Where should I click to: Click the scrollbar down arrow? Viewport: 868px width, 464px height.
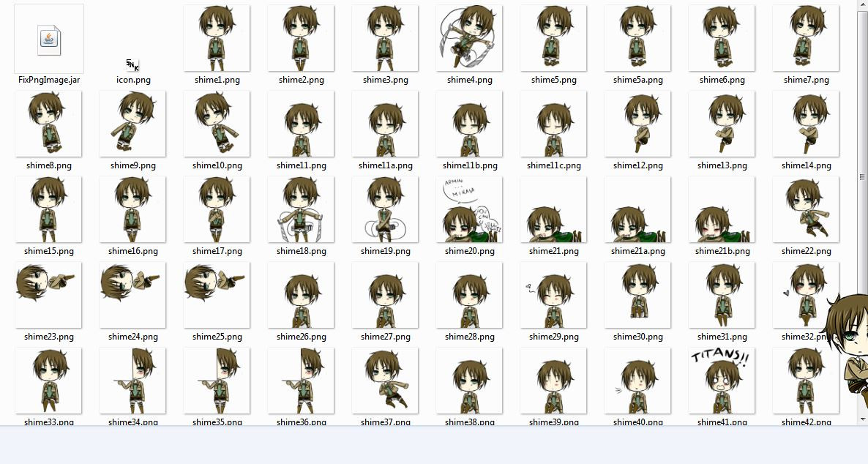tap(862, 420)
